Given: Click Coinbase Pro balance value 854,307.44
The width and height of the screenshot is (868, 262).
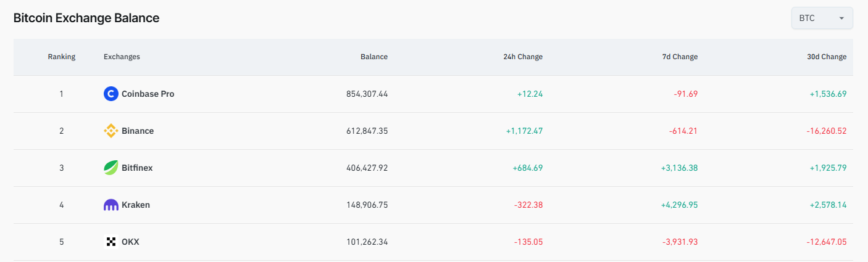Looking at the screenshot, I should tap(367, 94).
